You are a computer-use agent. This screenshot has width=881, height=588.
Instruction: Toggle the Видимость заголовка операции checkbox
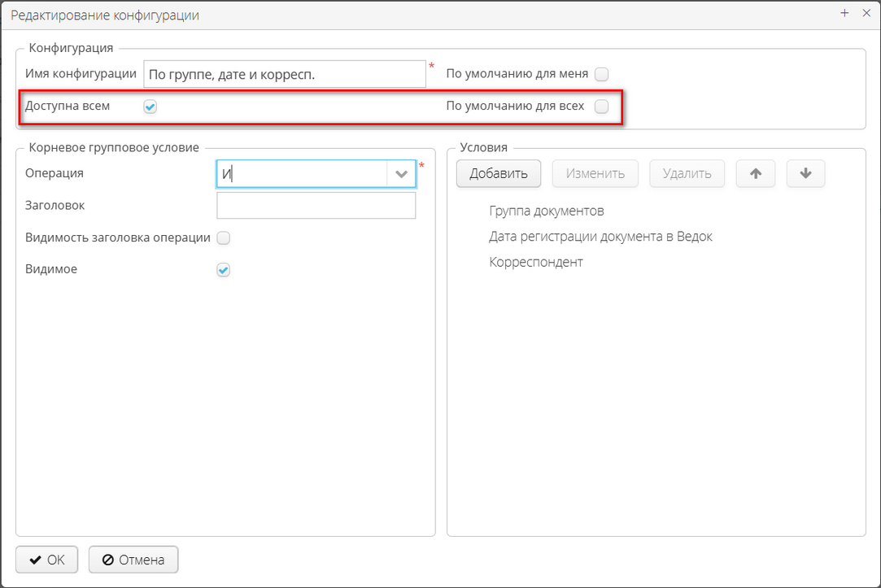point(223,237)
